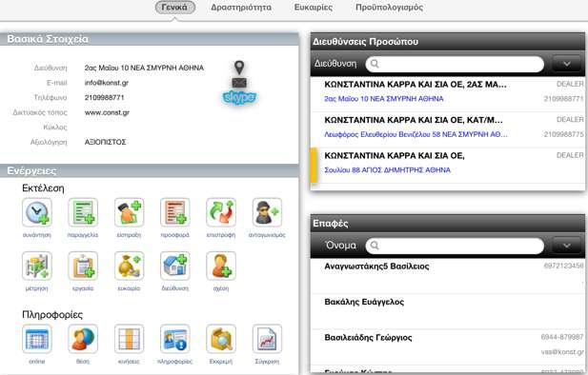
Task: Select address row ending ΚΑΤ/Μ...
Action: 448,128
